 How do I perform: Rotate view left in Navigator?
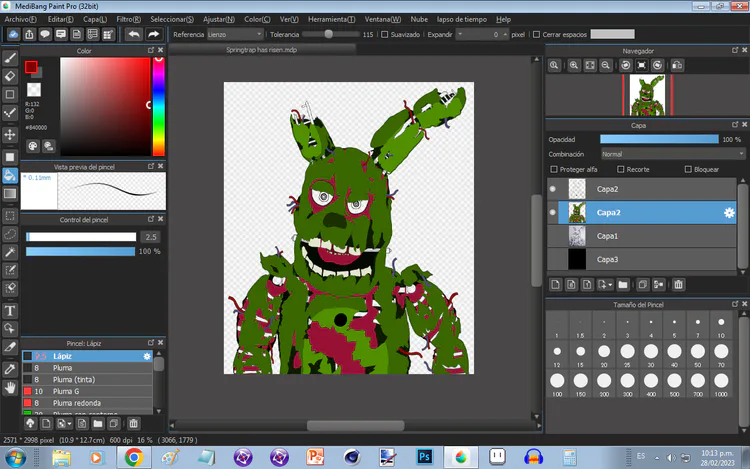tap(626, 65)
